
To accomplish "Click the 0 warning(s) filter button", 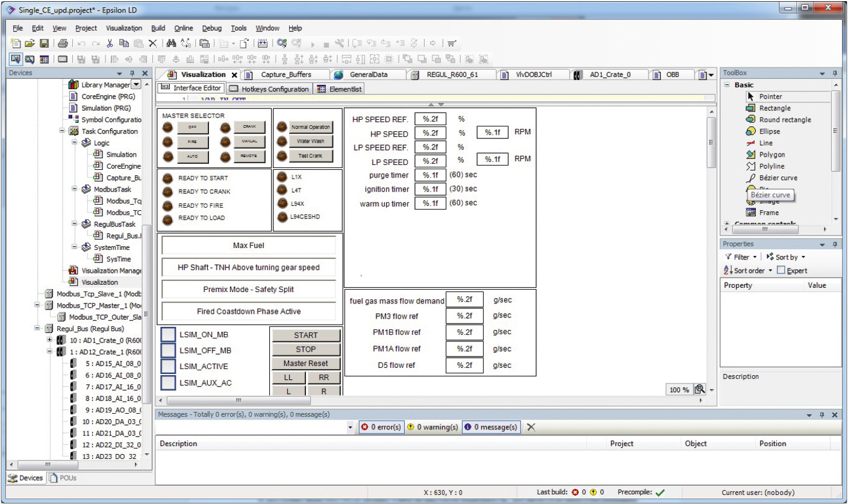I will click(x=432, y=427).
